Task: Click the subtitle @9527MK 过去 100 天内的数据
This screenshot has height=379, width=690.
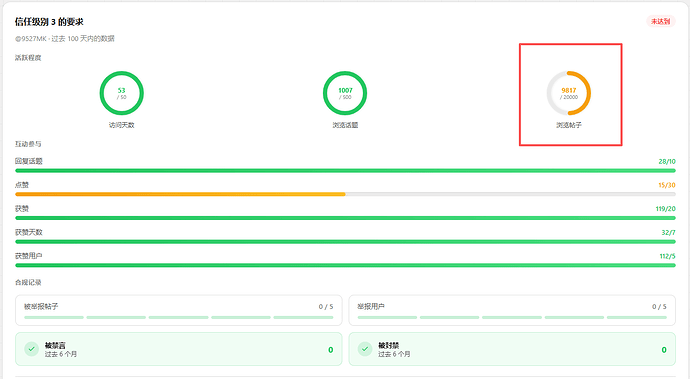Action: [x=65, y=39]
